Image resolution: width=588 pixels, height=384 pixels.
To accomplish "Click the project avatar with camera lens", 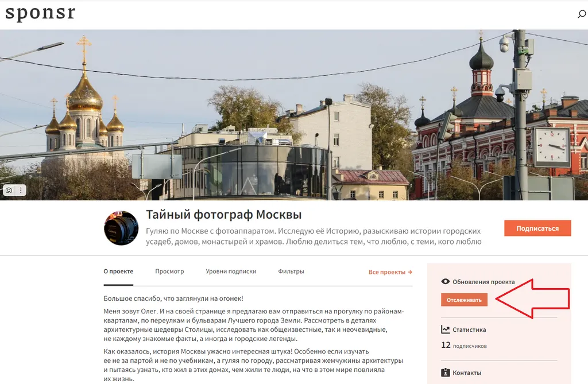I will coord(121,228).
